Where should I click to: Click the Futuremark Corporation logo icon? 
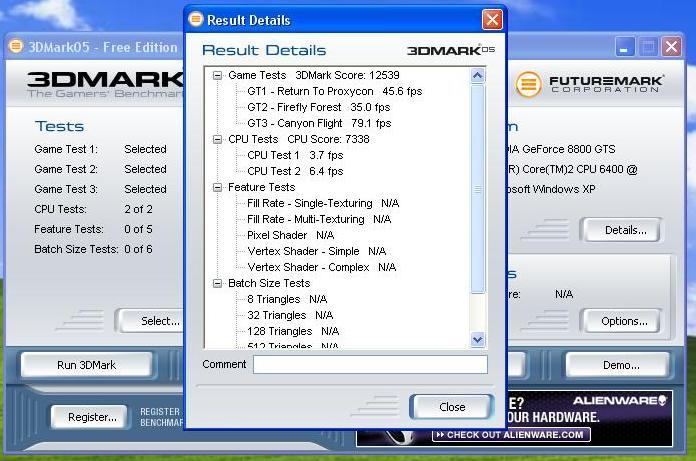[528, 84]
